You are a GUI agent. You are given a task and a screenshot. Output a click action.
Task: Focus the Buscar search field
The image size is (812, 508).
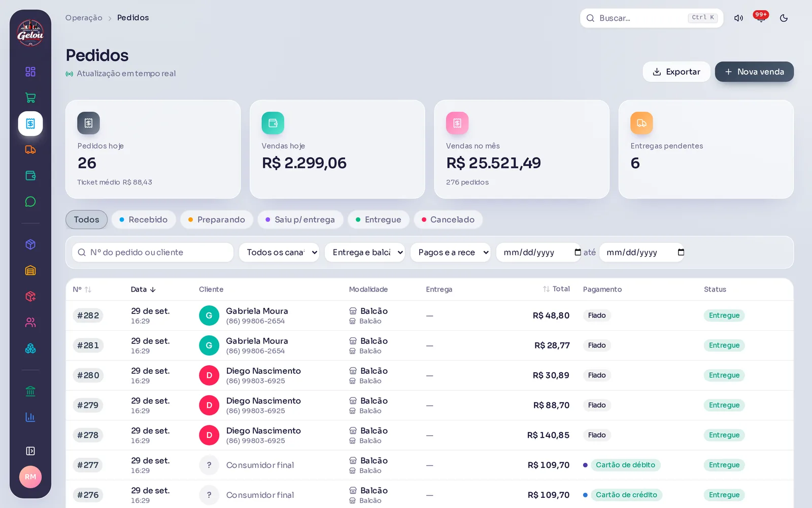click(652, 18)
